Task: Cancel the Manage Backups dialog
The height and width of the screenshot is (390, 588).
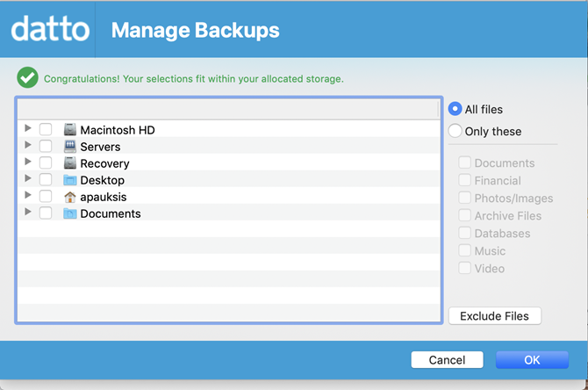Action: [x=447, y=360]
